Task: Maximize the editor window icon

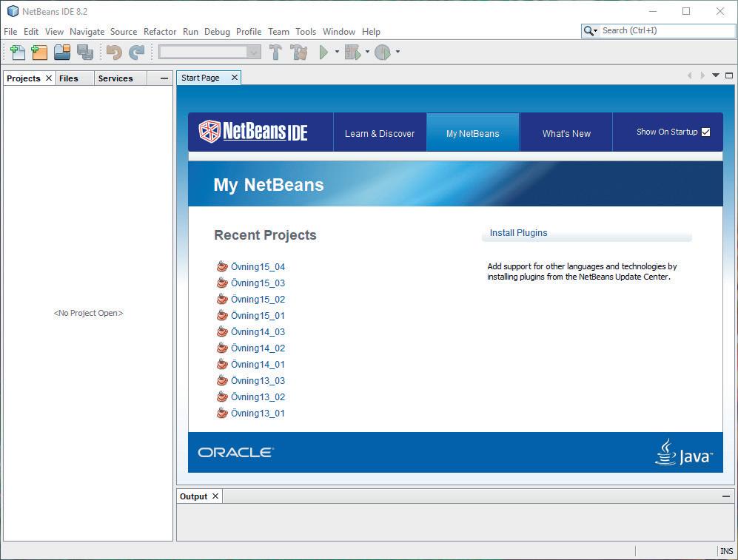Action: 729,75
